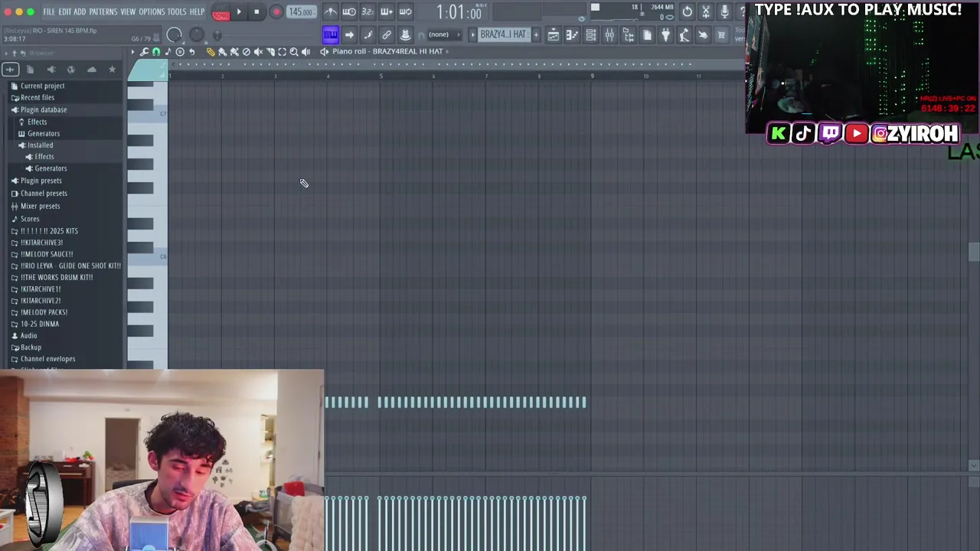Adjust the main volume knob
The width and height of the screenshot is (980, 551).
174,35
